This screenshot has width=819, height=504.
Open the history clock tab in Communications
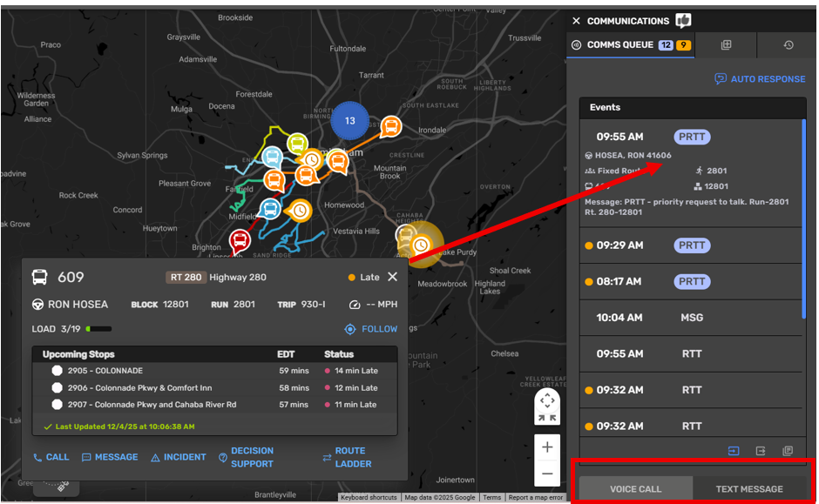click(788, 45)
